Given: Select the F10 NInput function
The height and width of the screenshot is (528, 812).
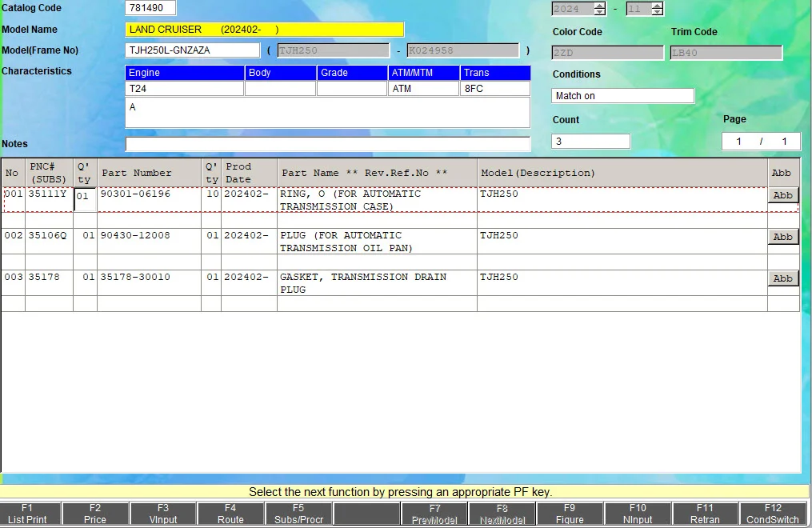Looking at the screenshot, I should pos(638,514).
